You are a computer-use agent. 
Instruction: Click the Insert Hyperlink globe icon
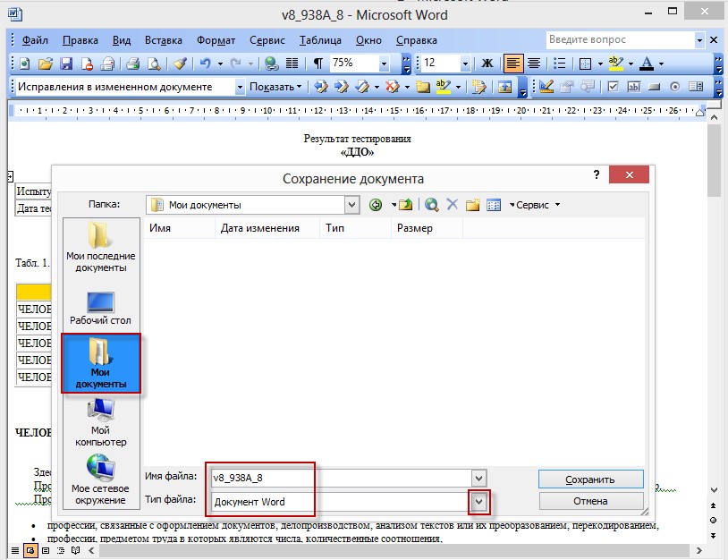[x=271, y=64]
